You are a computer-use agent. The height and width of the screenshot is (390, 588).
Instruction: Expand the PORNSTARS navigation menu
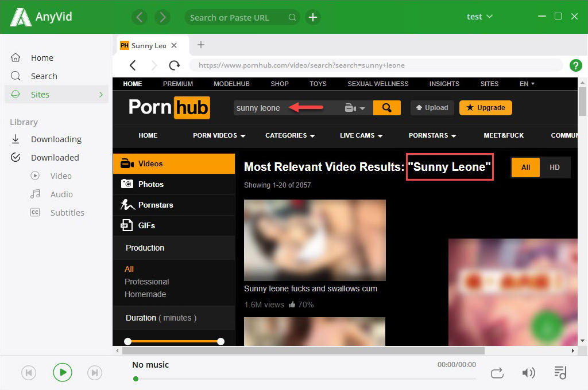[x=432, y=135]
